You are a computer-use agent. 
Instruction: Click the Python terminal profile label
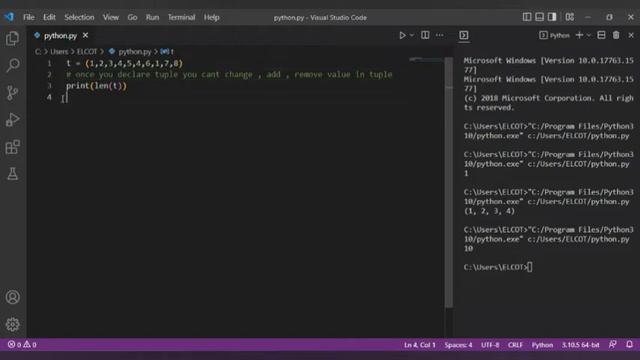click(554, 36)
